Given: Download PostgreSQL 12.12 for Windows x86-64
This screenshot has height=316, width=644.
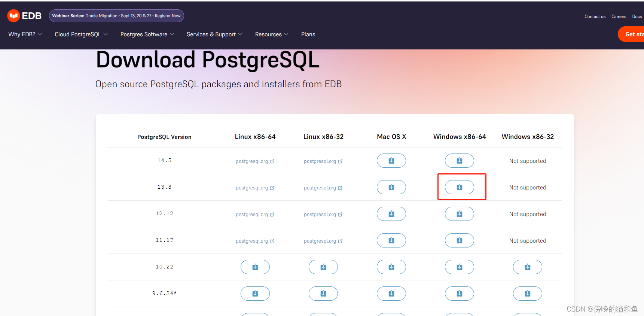Looking at the screenshot, I should [460, 214].
